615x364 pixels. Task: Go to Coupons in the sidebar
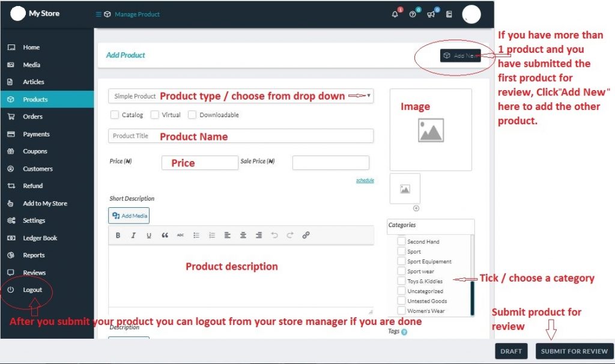click(x=35, y=151)
